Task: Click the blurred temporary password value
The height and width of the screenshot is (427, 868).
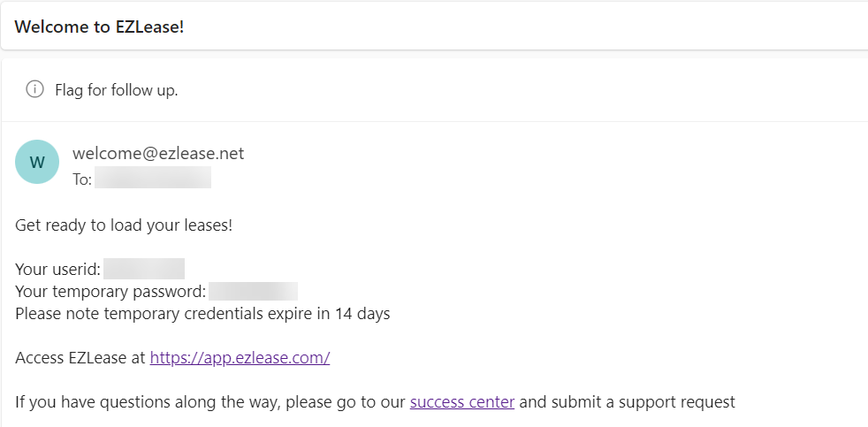Action: (x=253, y=292)
